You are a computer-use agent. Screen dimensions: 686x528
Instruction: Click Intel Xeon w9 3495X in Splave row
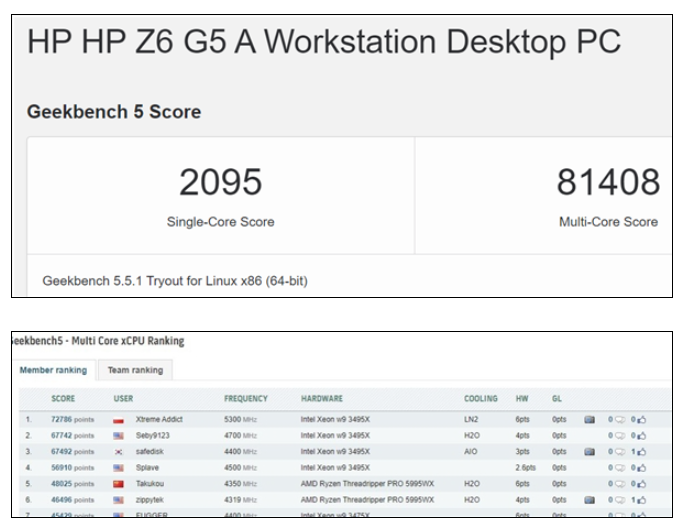point(335,468)
